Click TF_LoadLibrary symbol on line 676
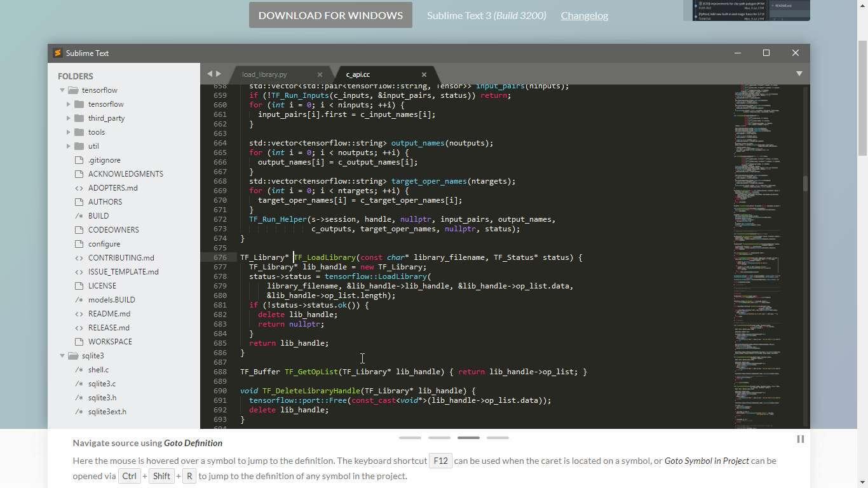 pyautogui.click(x=325, y=257)
